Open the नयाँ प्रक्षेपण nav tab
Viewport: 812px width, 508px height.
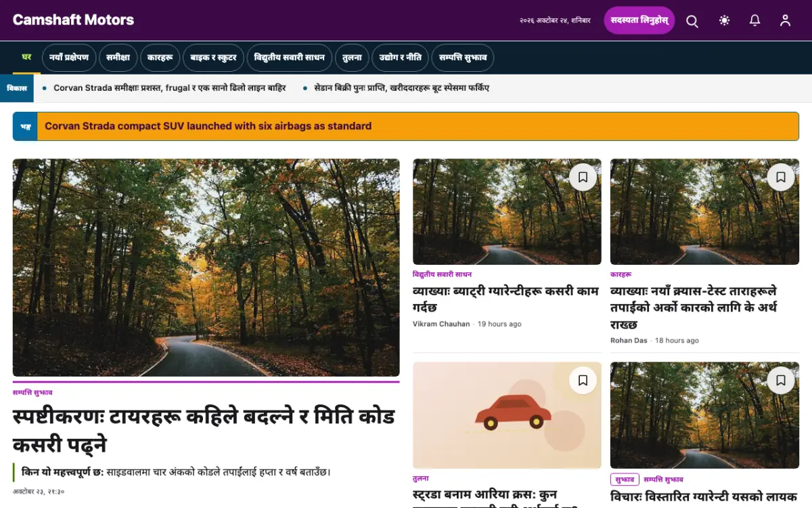pos(69,58)
